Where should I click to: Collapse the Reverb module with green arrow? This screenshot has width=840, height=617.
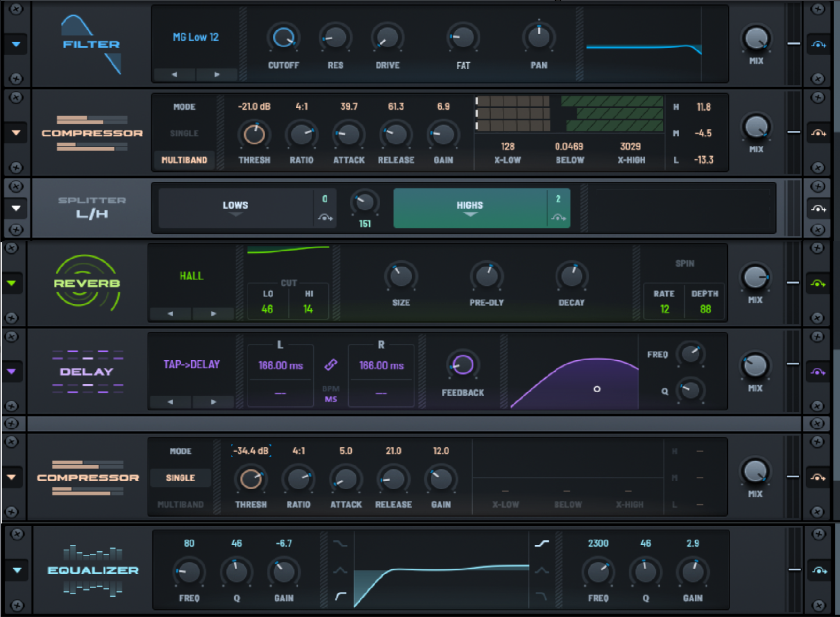(12, 284)
